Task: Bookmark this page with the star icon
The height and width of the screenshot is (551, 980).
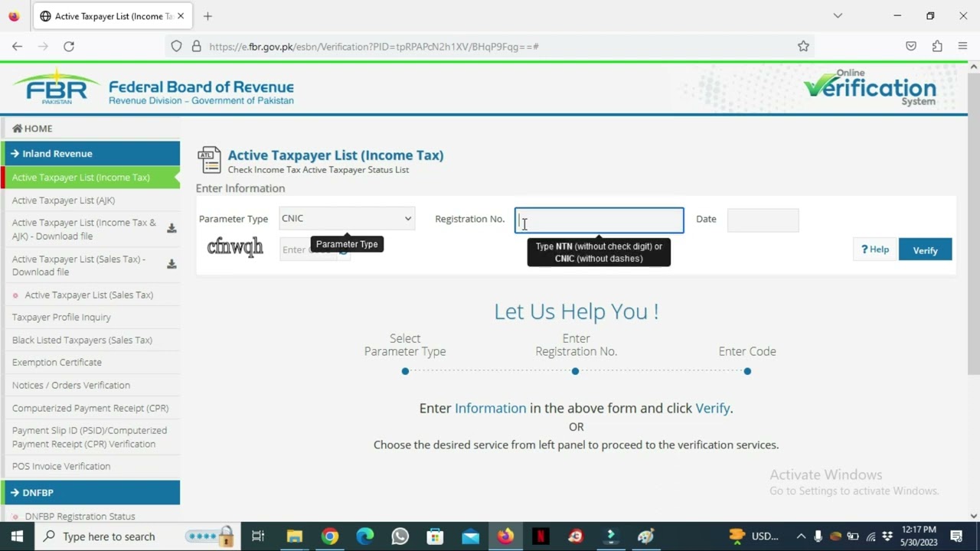Action: click(x=803, y=47)
